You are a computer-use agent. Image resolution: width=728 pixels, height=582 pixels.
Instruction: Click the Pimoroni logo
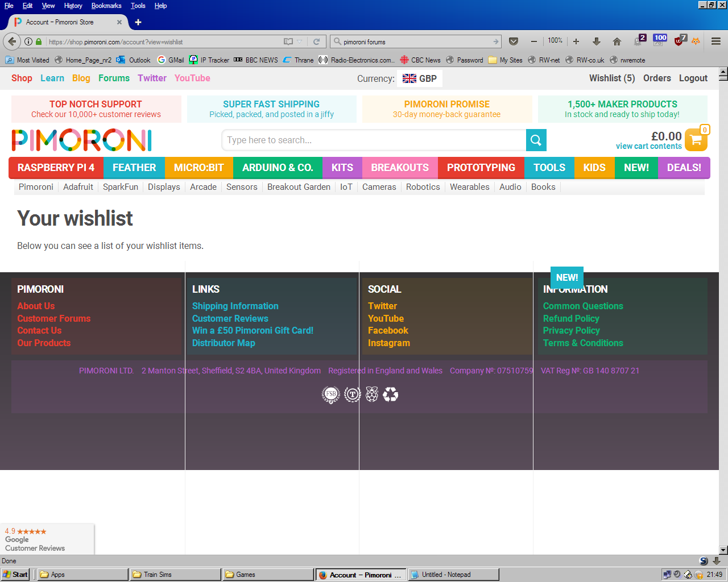click(x=82, y=140)
